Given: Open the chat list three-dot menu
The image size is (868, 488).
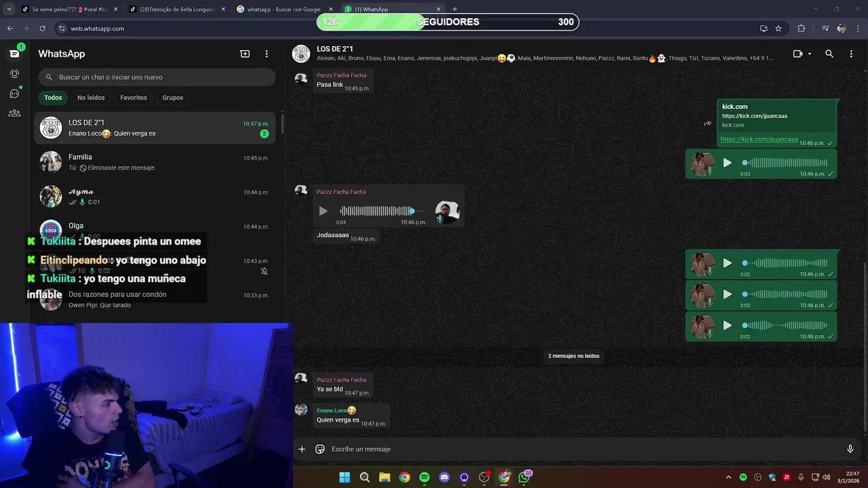Looking at the screenshot, I should pos(267,54).
